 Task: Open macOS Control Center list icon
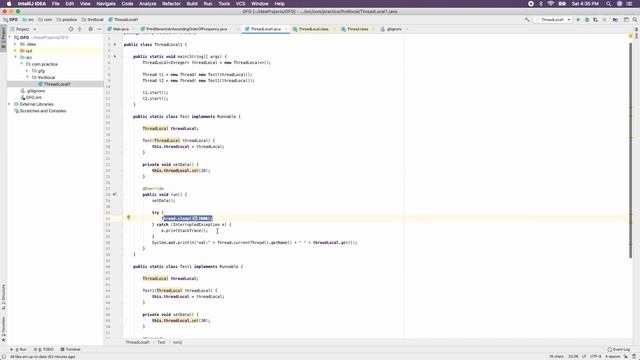630,4
